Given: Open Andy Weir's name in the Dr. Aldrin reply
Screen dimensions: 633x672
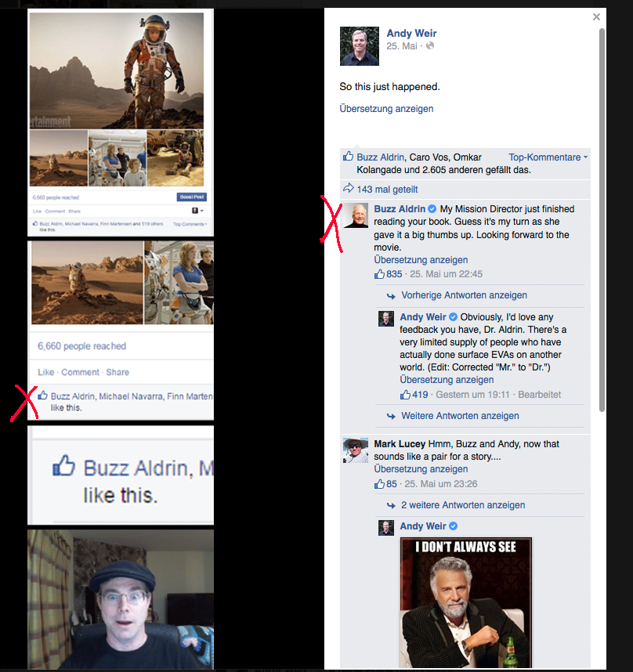Looking at the screenshot, I should coord(423,316).
